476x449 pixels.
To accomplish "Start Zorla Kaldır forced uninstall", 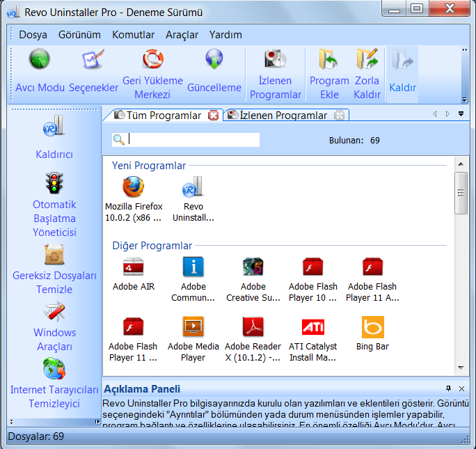I will [367, 74].
